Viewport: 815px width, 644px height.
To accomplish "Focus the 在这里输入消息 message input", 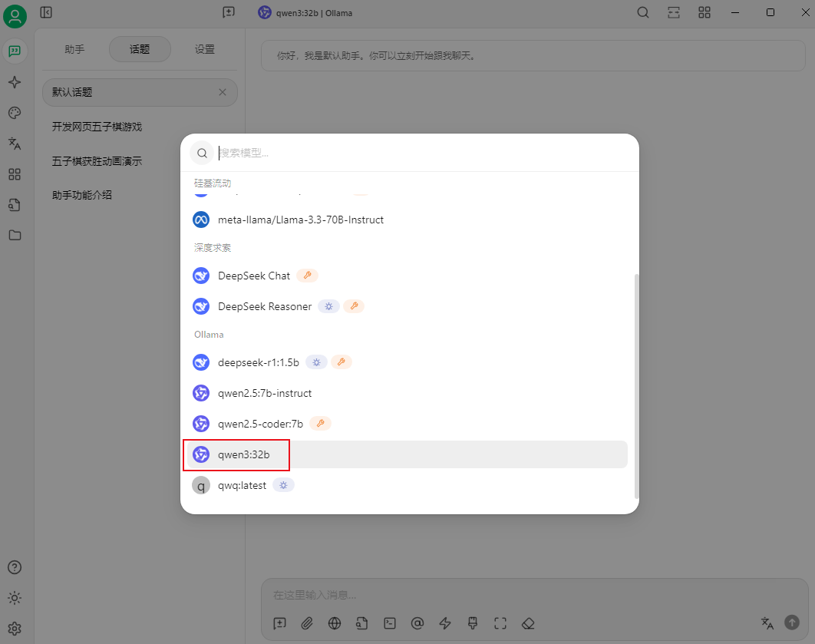I will (x=534, y=595).
